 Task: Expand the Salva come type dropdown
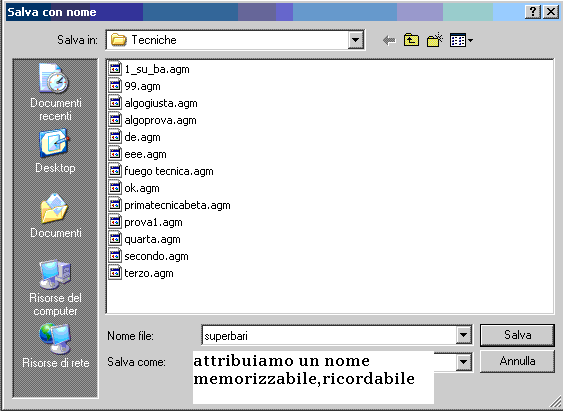[x=463, y=362]
